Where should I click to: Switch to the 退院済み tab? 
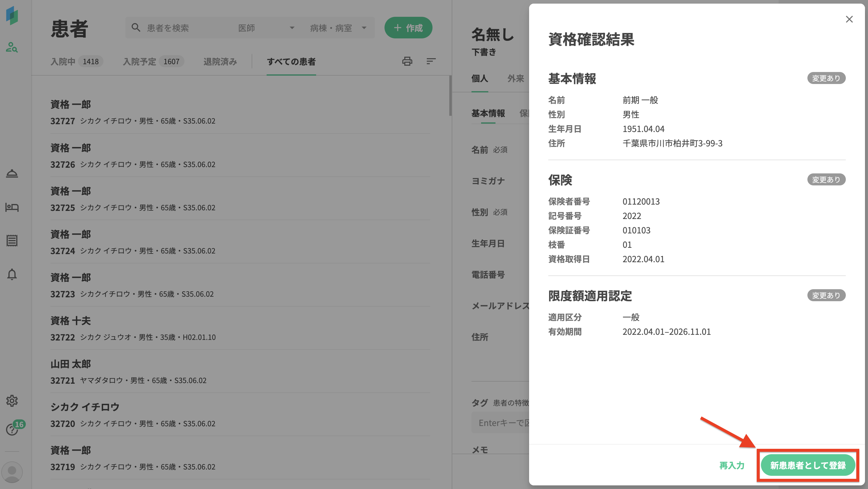tap(220, 62)
